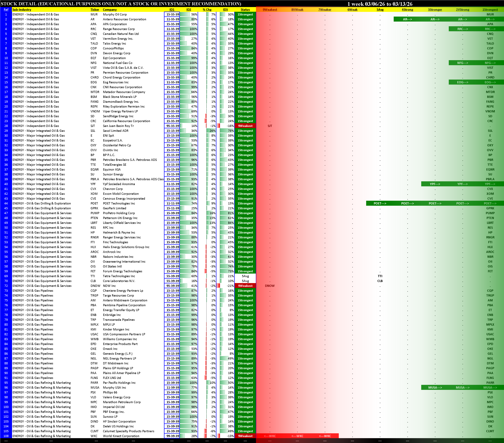Viewport: 504px width, 443px height.
Task: Select the Ticker column header
Action: pyautogui.click(x=95, y=10)
